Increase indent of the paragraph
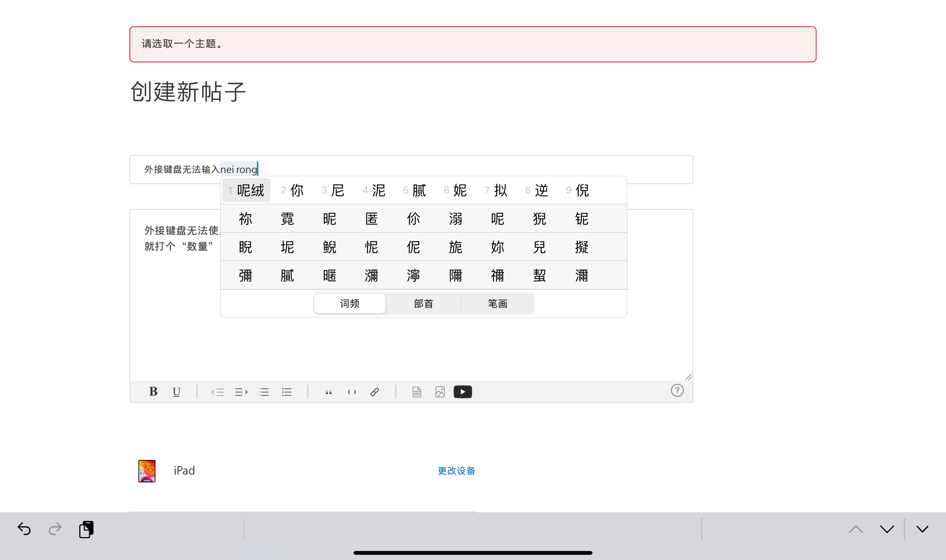 pyautogui.click(x=241, y=392)
